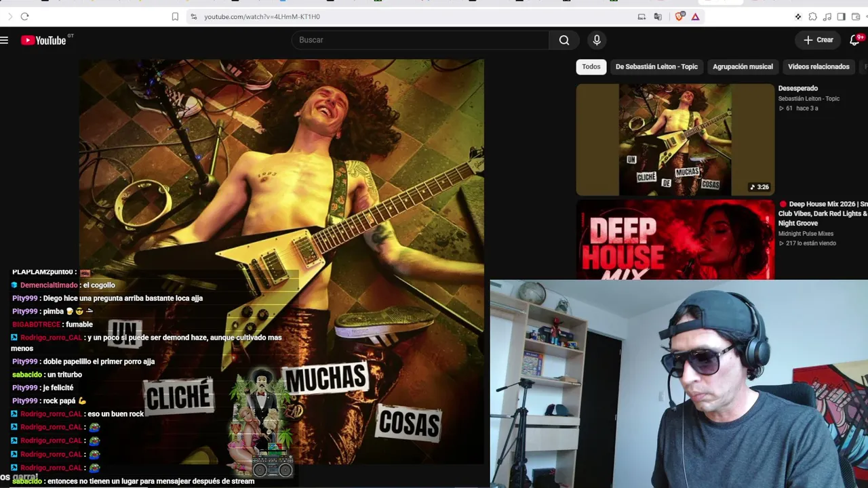Click chat message 'doble papelillo el primer porro ajja'
The width and height of the screenshot is (868, 488).
click(99, 362)
